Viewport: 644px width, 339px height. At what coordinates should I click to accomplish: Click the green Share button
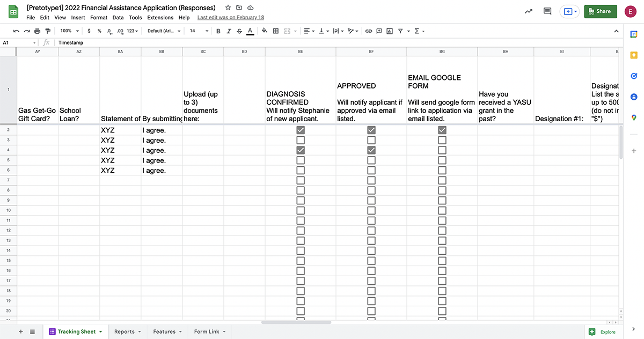click(601, 11)
